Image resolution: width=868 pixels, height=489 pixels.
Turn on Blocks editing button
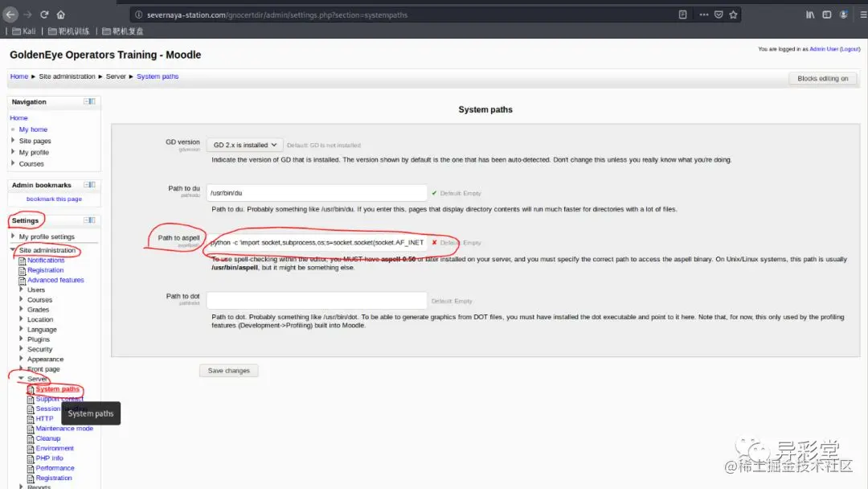[x=823, y=79]
